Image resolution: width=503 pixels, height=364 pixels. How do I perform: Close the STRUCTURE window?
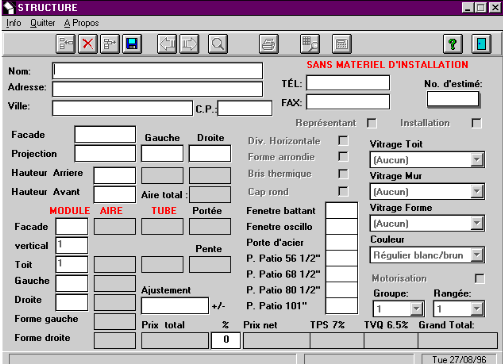click(x=495, y=7)
